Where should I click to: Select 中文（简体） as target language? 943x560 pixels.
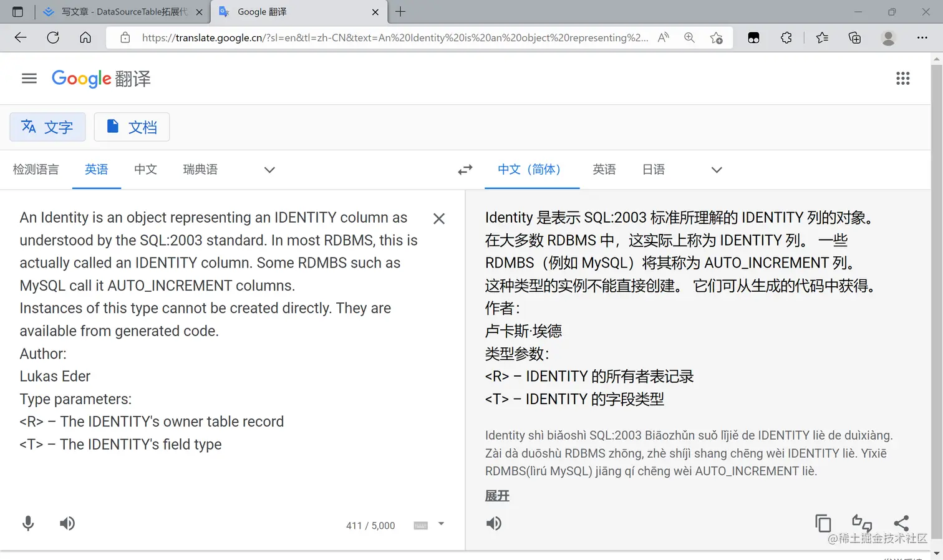tap(532, 170)
